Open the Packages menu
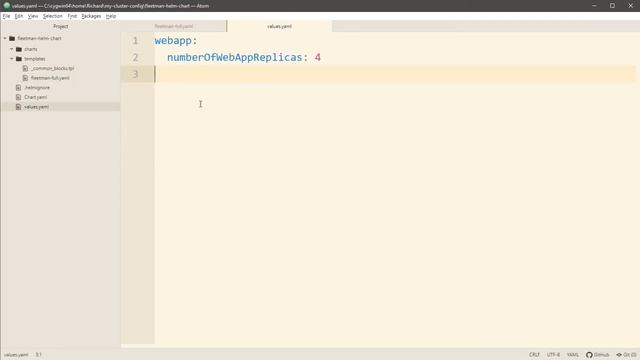 91,16
